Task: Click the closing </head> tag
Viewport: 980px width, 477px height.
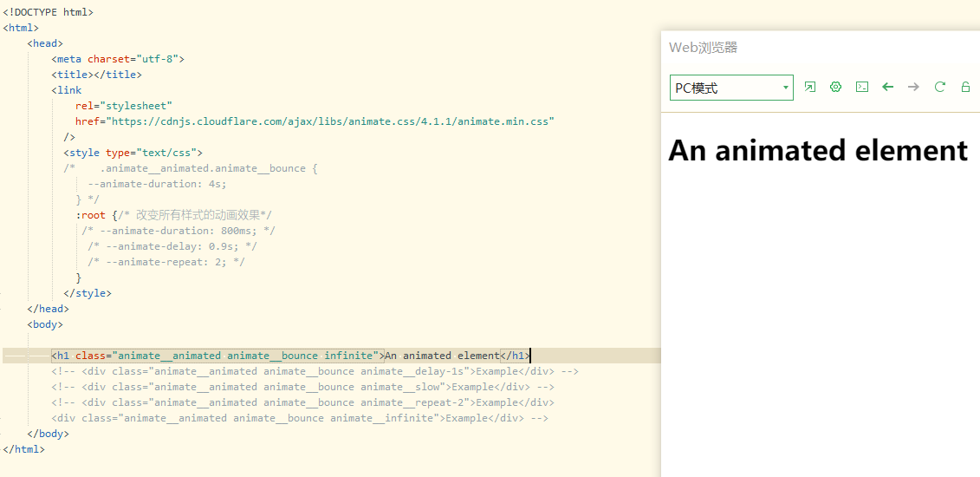Action: pos(49,309)
